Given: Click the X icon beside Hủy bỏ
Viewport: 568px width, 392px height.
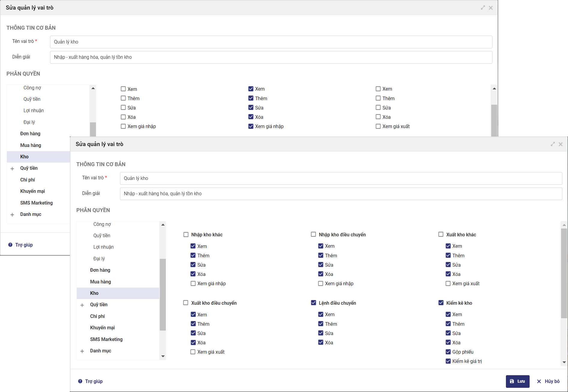Looking at the screenshot, I should pyautogui.click(x=539, y=382).
